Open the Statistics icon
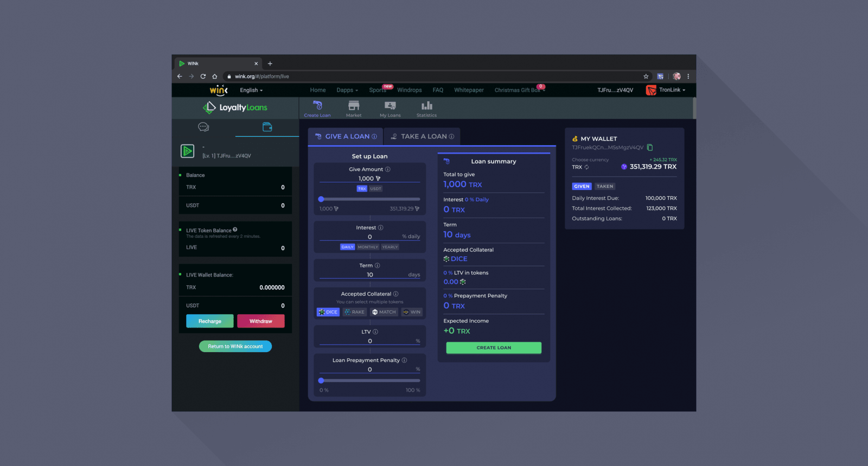This screenshot has width=868, height=466. tap(426, 108)
